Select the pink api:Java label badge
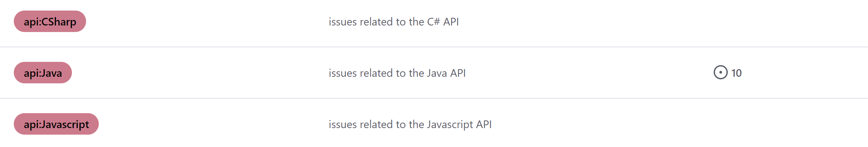Viewport: 868px width, 147px height. [x=43, y=73]
